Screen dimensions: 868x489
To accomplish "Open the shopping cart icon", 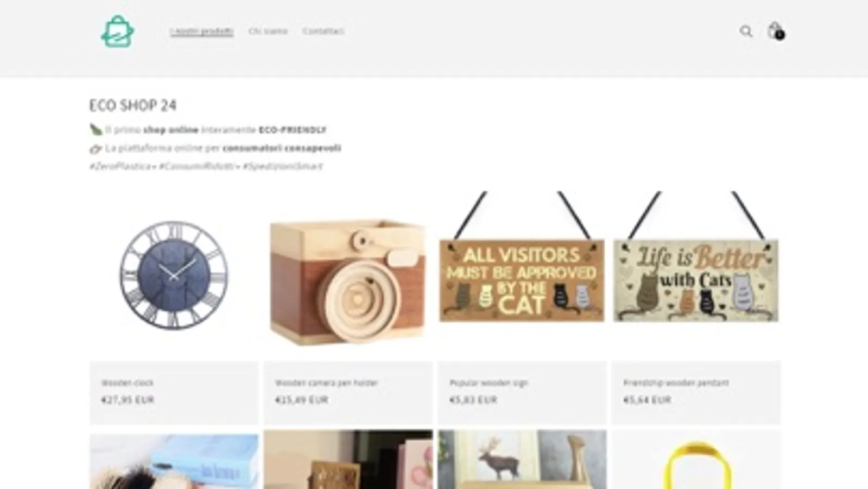I will pyautogui.click(x=775, y=31).
